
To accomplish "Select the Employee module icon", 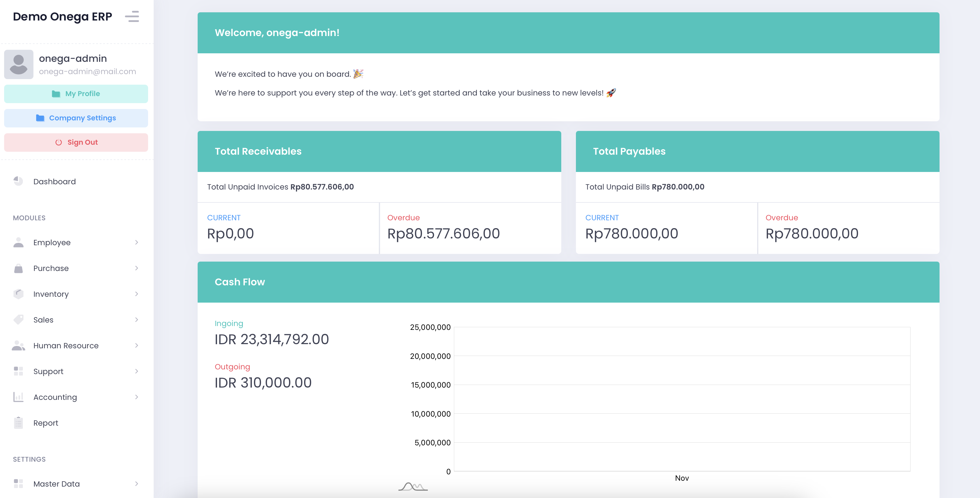I will 19,242.
